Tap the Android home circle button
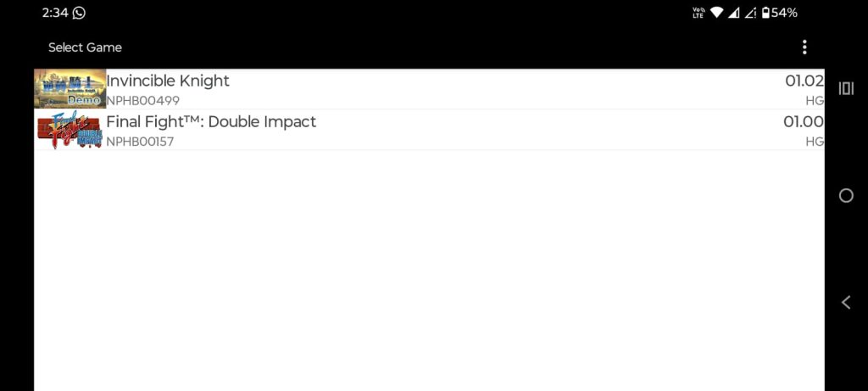 point(845,196)
